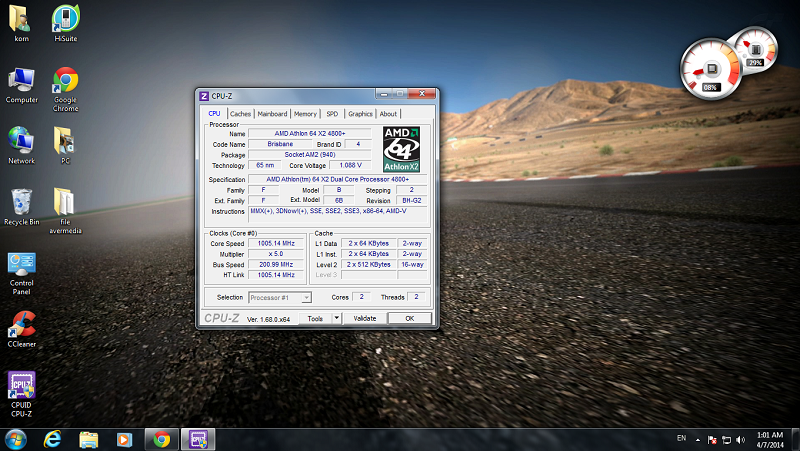800x451 pixels.
Task: Open the file avermedia folder
Action: coord(65,211)
